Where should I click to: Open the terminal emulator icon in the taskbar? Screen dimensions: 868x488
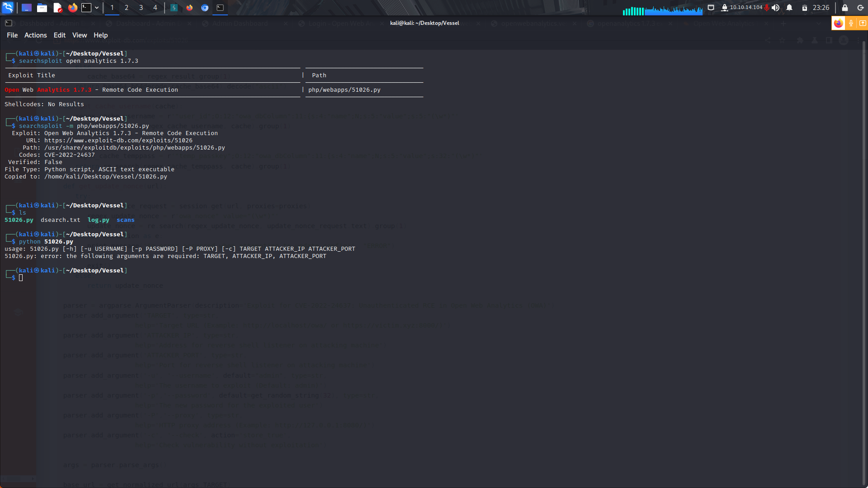pos(86,8)
